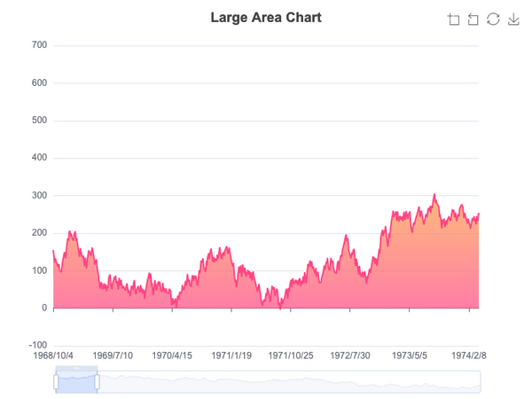532x399 pixels.
Task: Click the dip below zero near 1971/10/25
Action: click(280, 309)
